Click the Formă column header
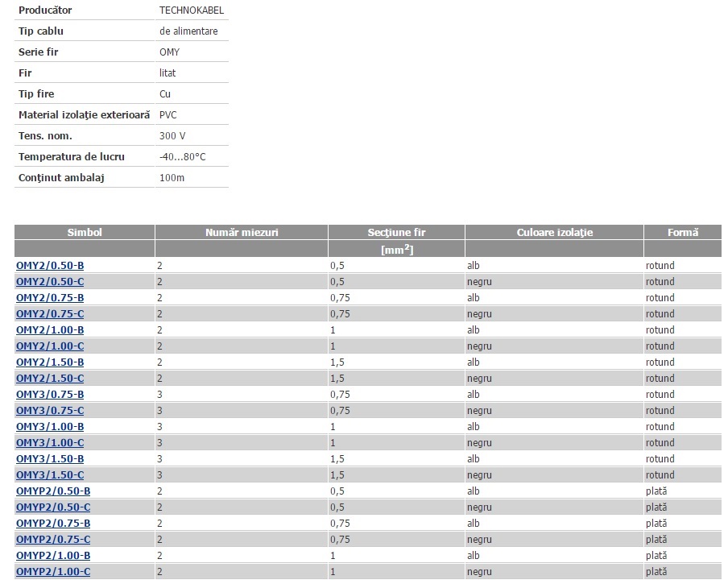Viewport: 728px width, 584px height. (x=683, y=232)
